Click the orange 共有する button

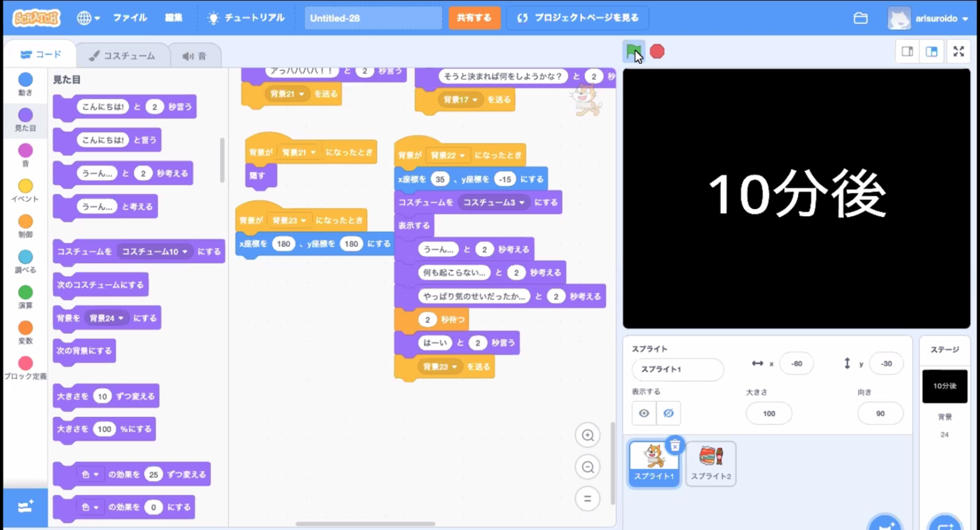(x=474, y=18)
